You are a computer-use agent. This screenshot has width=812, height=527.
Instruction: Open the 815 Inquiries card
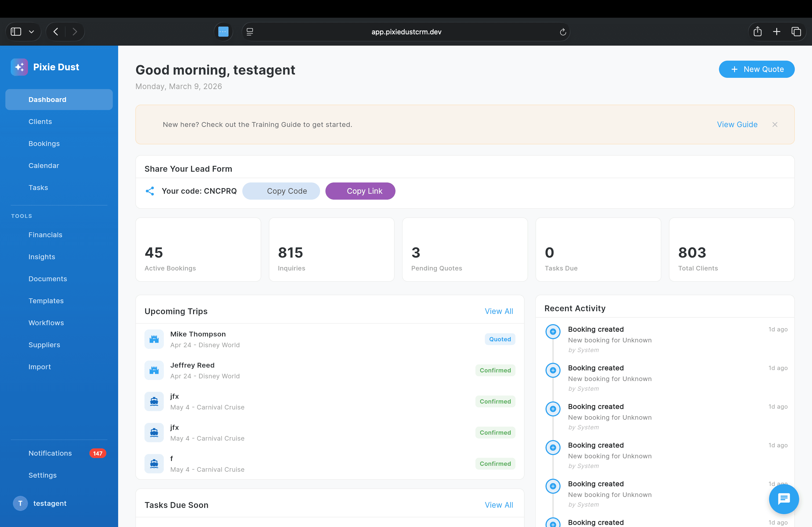(332, 250)
